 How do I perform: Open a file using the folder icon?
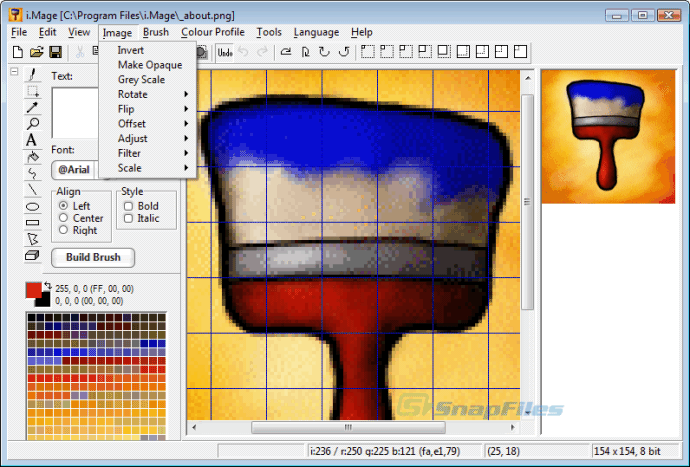pyautogui.click(x=37, y=52)
